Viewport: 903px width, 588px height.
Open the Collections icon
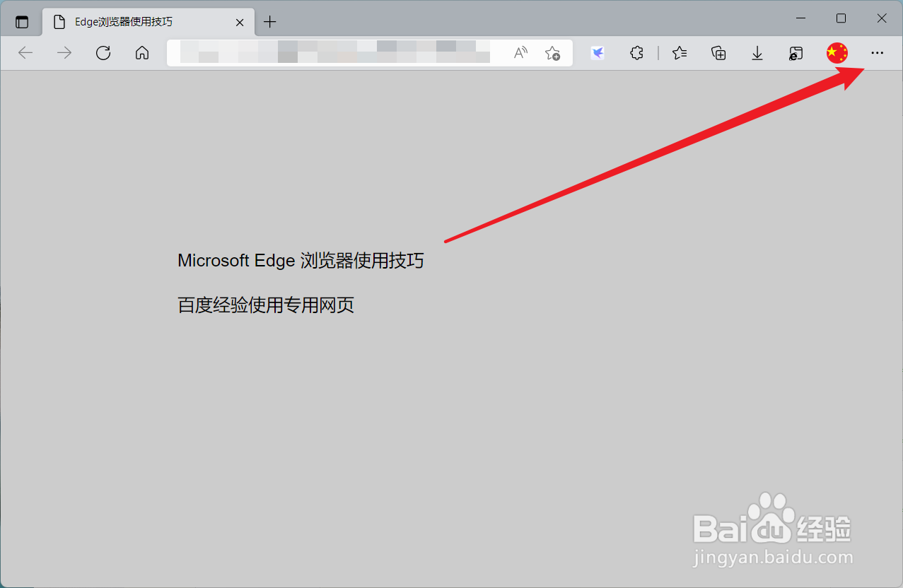click(718, 53)
